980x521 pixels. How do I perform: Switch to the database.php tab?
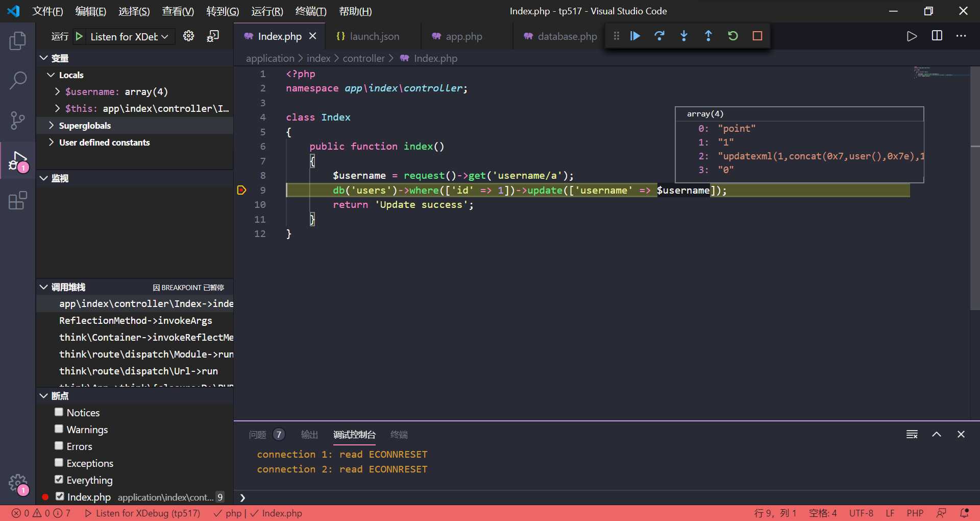pos(560,36)
